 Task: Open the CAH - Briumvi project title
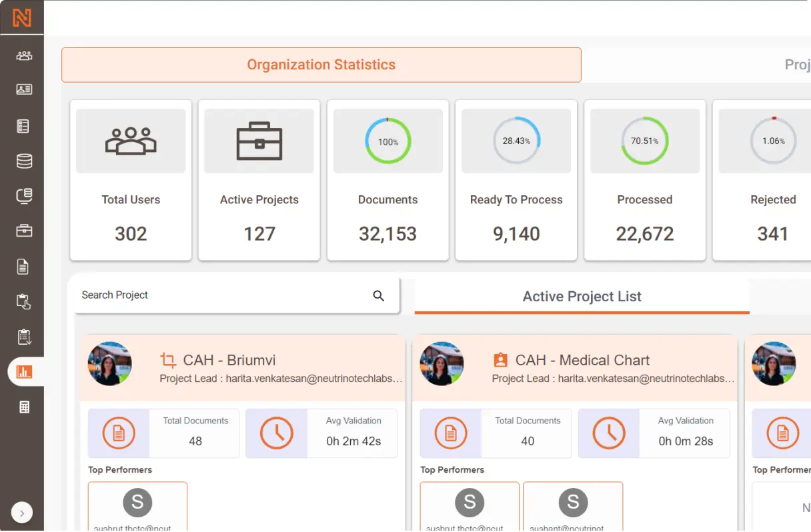(x=229, y=361)
